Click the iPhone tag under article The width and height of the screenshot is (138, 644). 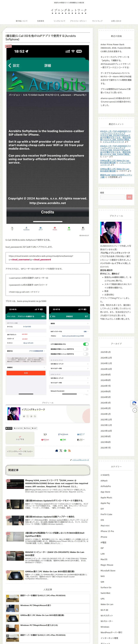27,428
